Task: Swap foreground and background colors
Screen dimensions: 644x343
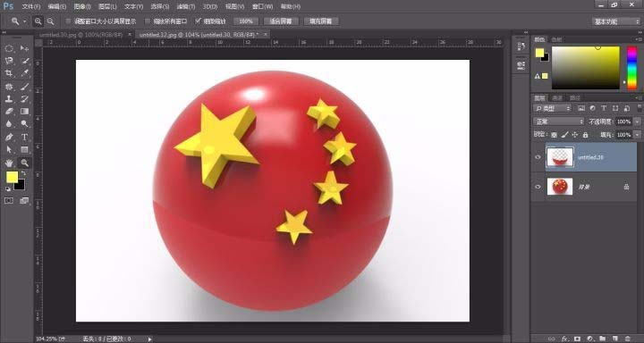Action: 23,174
